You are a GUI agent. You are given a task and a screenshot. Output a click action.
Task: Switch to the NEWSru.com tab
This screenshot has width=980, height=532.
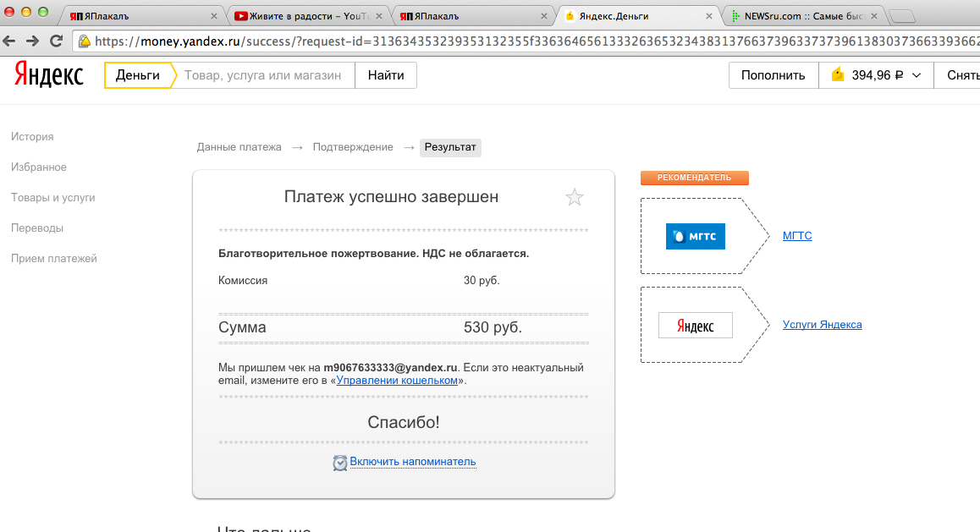pyautogui.click(x=803, y=16)
